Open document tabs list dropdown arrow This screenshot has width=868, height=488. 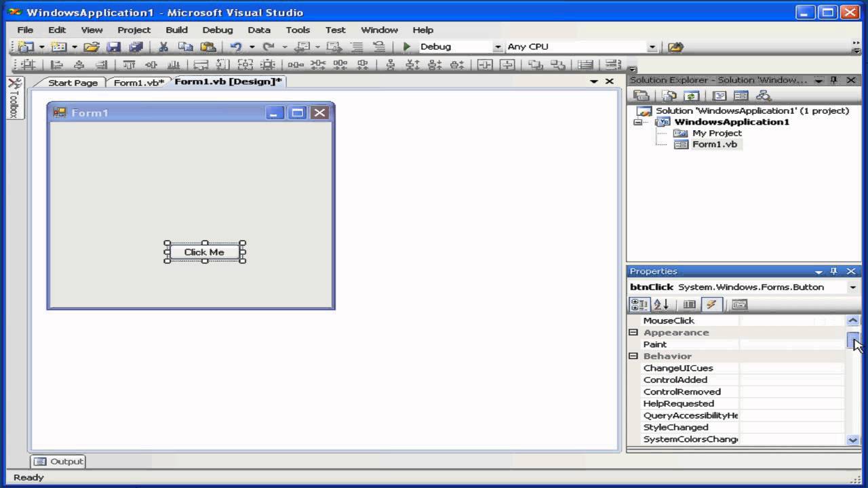[x=594, y=81]
